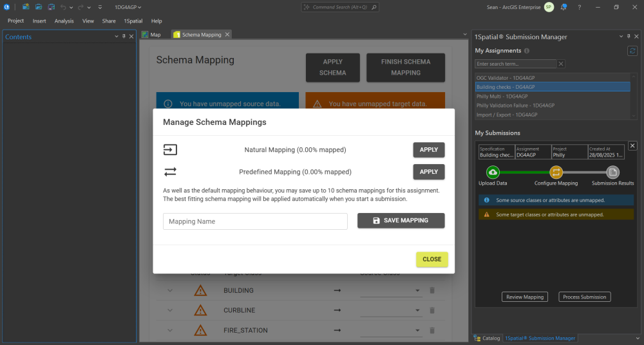Screen dimensions: 644x345
Task: Open the 1DG4AGP project name dropdown
Action: point(128,7)
